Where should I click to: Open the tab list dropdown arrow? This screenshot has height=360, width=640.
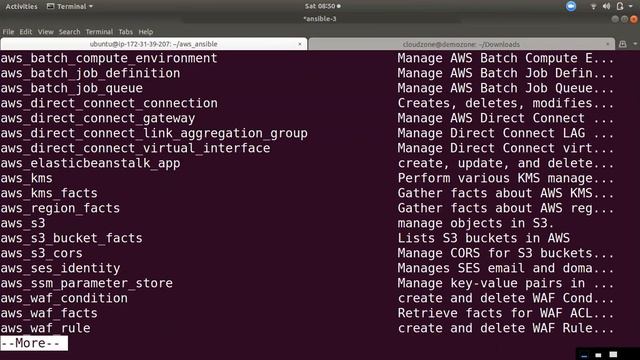tap(635, 44)
